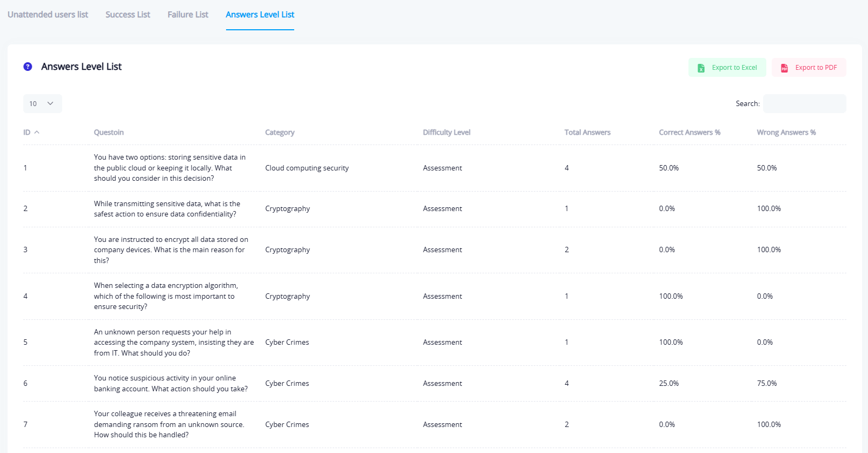Click the Excel file icon
This screenshot has height=453, width=868.
pos(701,68)
